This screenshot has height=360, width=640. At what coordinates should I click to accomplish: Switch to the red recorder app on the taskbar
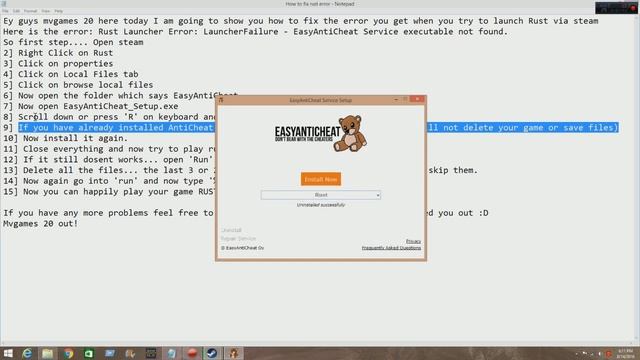pyautogui.click(x=192, y=353)
